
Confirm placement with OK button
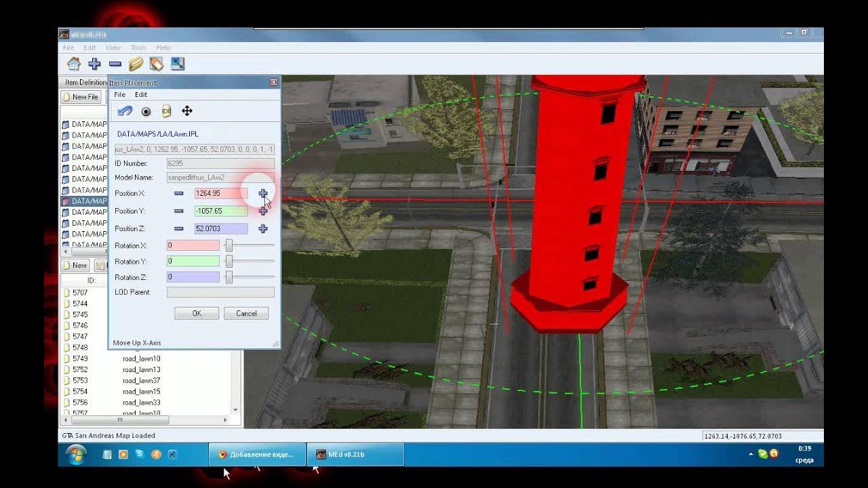click(197, 313)
